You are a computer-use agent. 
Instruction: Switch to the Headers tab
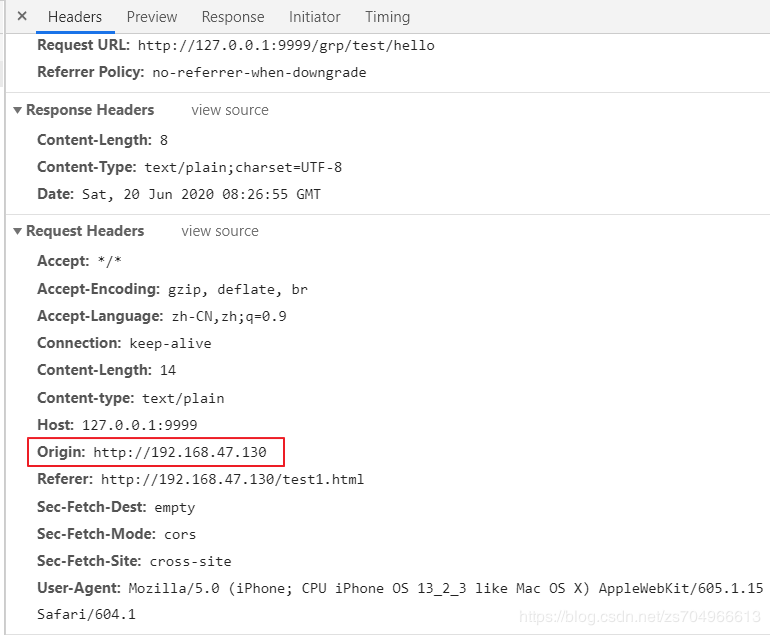tap(75, 17)
